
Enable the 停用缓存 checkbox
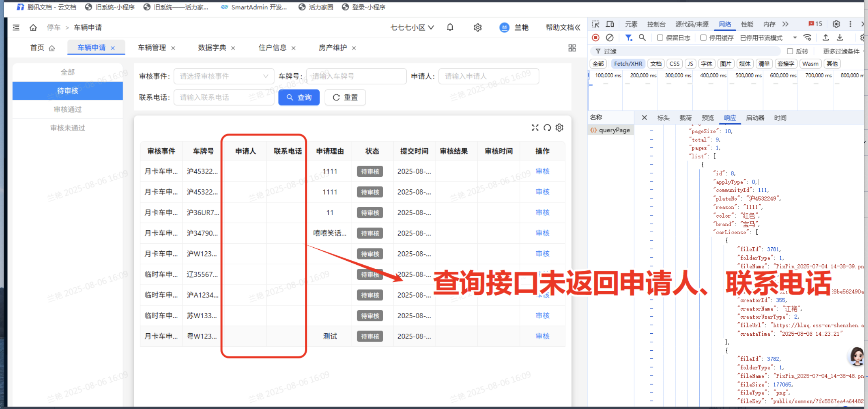[x=703, y=38]
